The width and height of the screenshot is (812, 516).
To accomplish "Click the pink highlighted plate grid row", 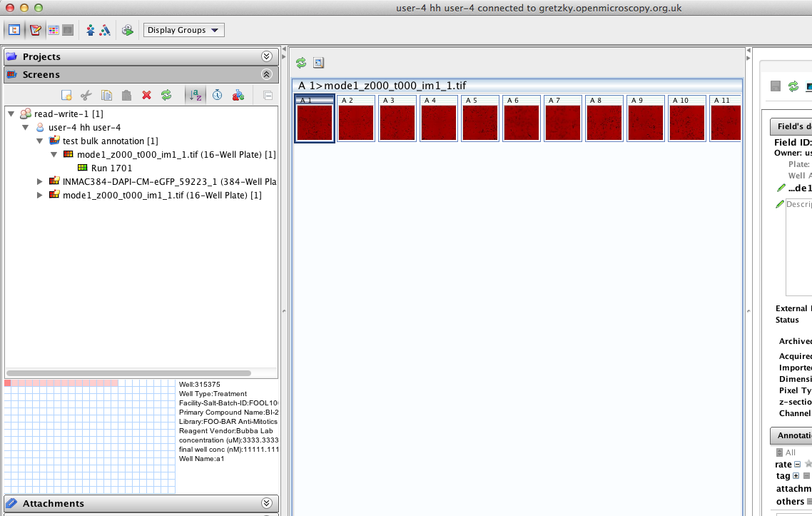I will pyautogui.click(x=64, y=383).
